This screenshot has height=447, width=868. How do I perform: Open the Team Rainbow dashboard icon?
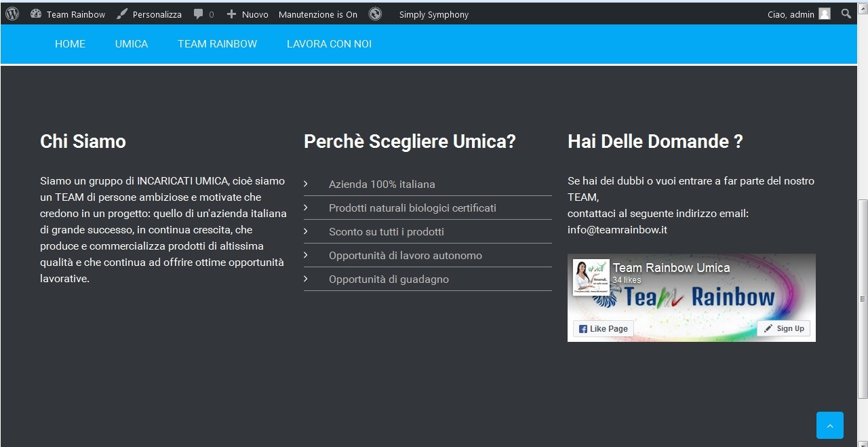point(36,14)
